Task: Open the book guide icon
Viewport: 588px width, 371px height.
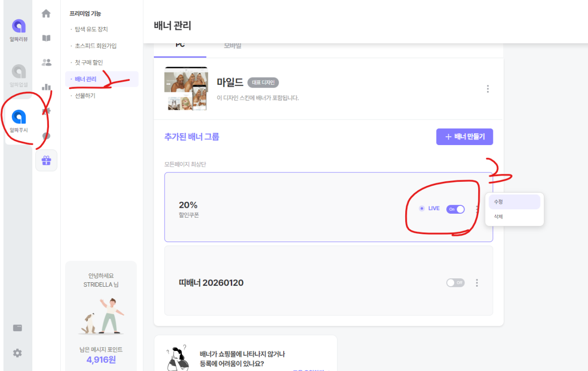Action: tap(47, 38)
